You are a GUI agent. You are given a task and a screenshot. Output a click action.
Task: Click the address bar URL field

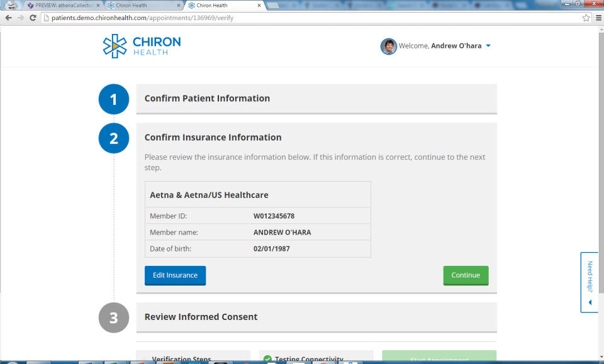pos(316,18)
